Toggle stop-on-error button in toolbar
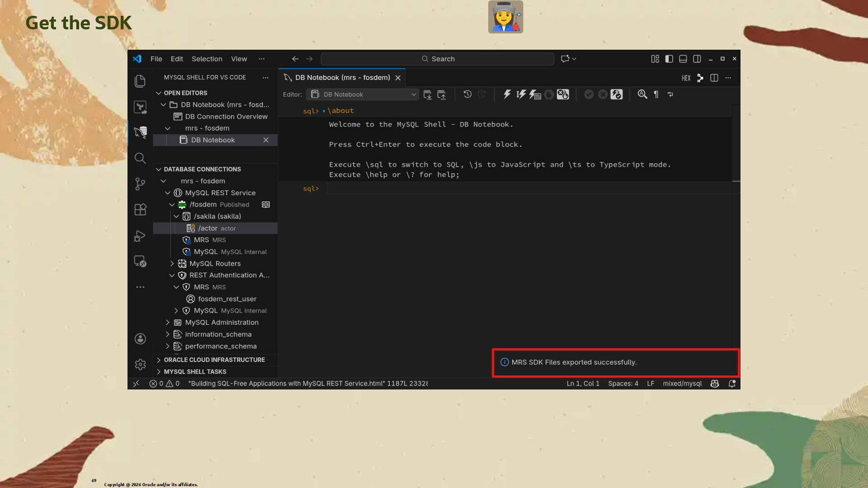 click(x=563, y=94)
